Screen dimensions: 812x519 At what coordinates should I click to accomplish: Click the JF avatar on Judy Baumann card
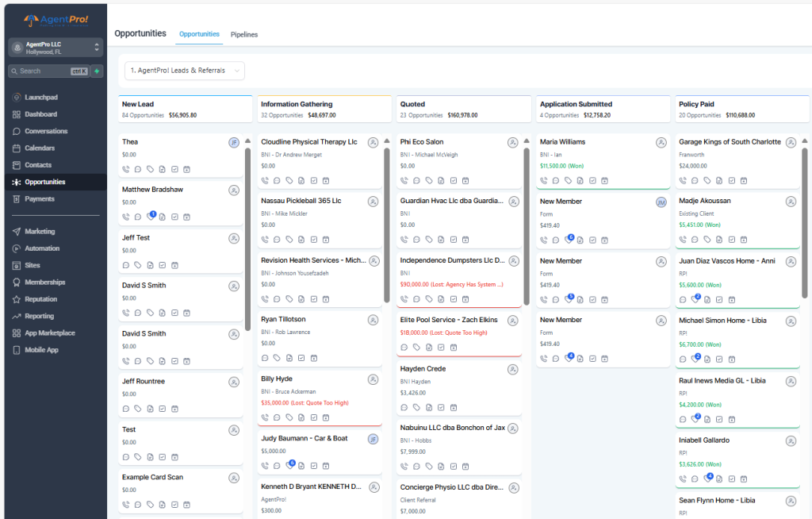point(373,439)
